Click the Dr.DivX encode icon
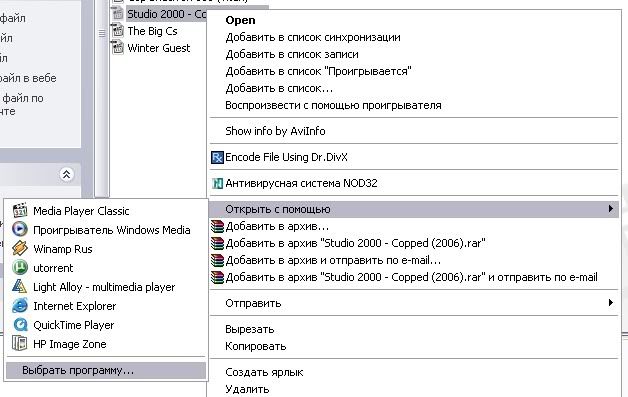Image resolution: width=628 pixels, height=397 pixels. tap(217, 157)
